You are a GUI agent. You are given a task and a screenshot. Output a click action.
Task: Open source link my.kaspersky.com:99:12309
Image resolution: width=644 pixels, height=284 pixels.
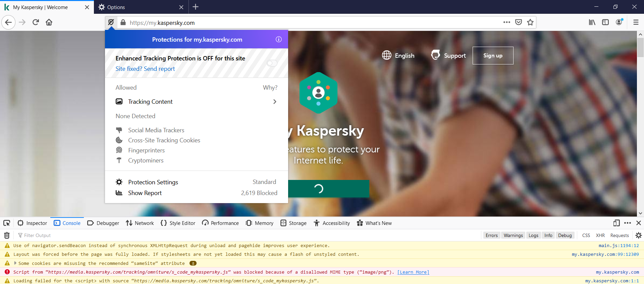point(605,254)
